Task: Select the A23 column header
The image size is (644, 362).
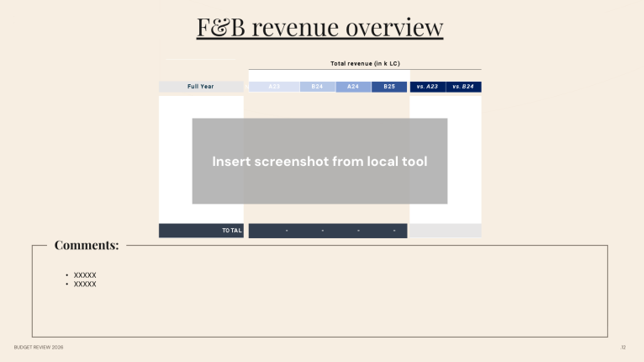Action: click(x=274, y=87)
